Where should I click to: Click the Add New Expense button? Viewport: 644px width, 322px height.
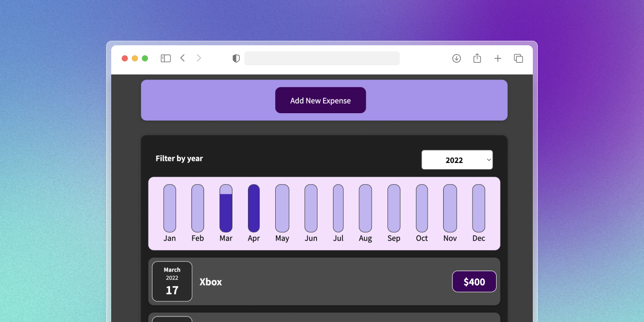[x=320, y=100]
